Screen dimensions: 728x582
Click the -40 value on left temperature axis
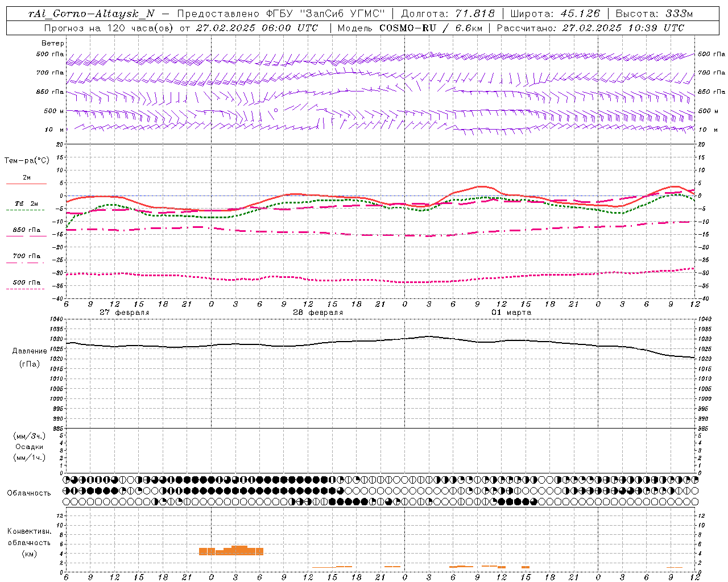click(x=58, y=299)
